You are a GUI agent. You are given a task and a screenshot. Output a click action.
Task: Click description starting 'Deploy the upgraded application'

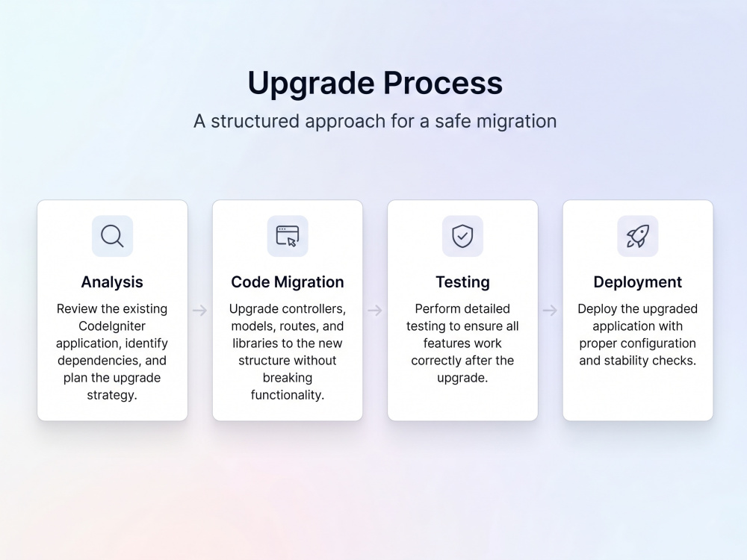[637, 335]
